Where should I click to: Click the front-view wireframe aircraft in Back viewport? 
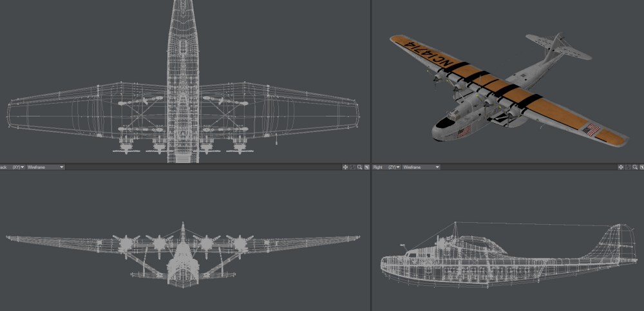coord(183,255)
